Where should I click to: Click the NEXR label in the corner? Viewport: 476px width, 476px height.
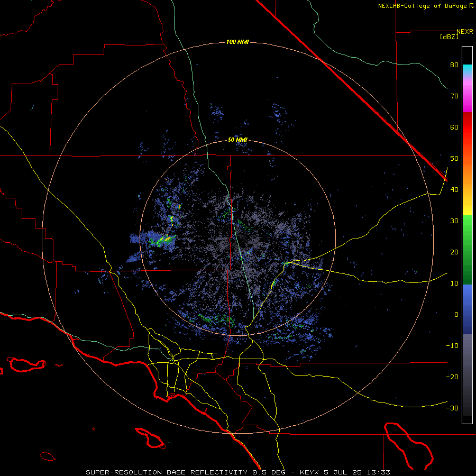[465, 32]
